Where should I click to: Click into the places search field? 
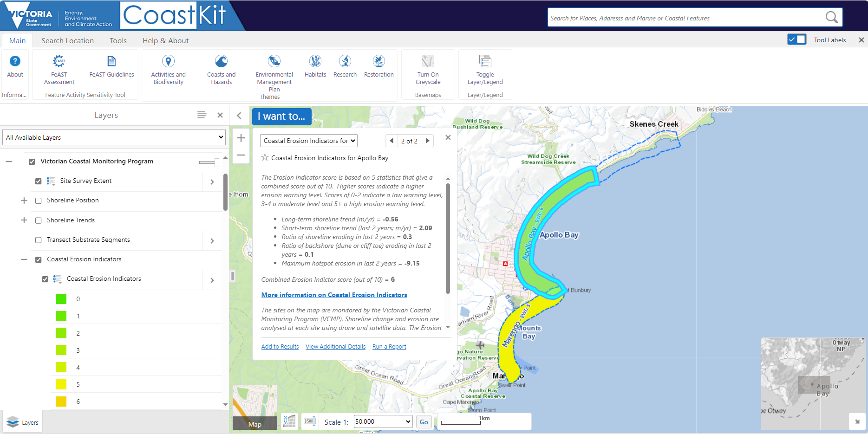[x=685, y=18]
